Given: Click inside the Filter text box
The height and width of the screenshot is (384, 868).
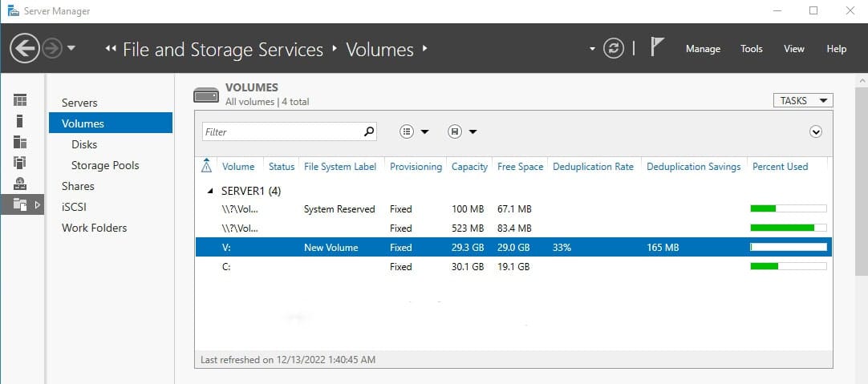Looking at the screenshot, I should click(282, 131).
